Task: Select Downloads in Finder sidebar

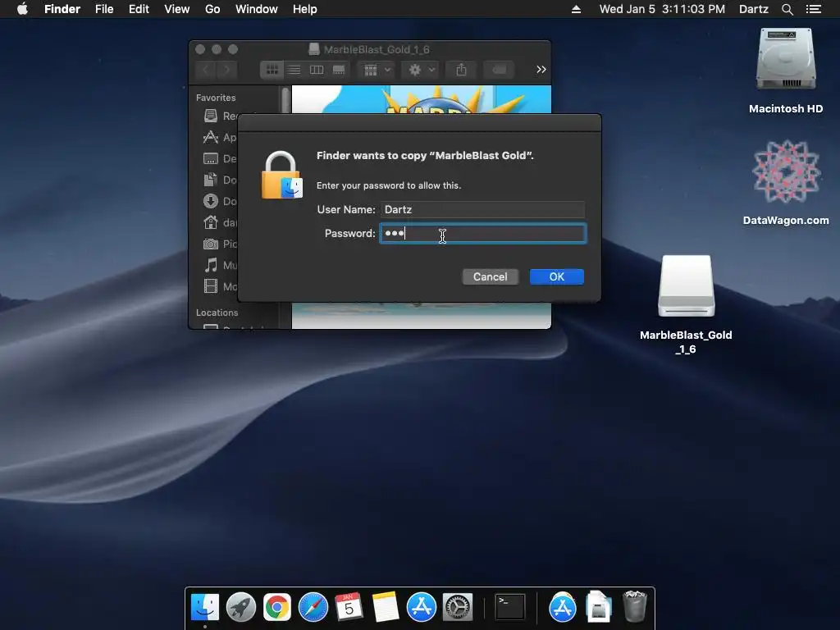Action: pos(220,202)
